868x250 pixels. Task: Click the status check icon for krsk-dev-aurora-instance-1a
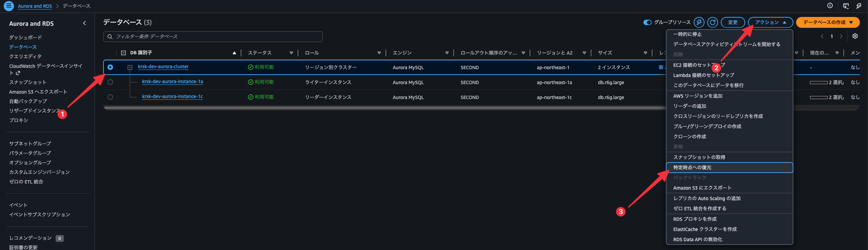(251, 82)
